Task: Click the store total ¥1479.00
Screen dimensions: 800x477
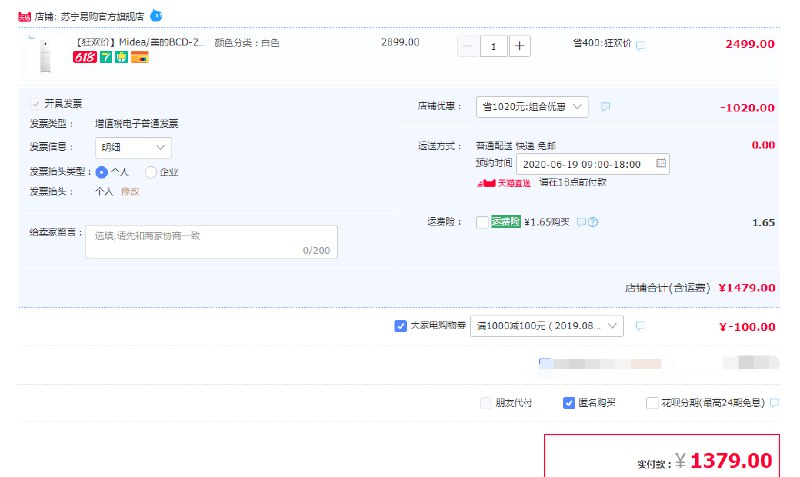Action: [x=747, y=288]
